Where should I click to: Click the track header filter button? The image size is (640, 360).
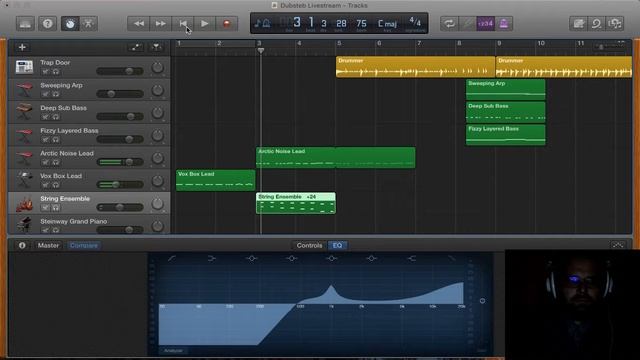coord(156,47)
